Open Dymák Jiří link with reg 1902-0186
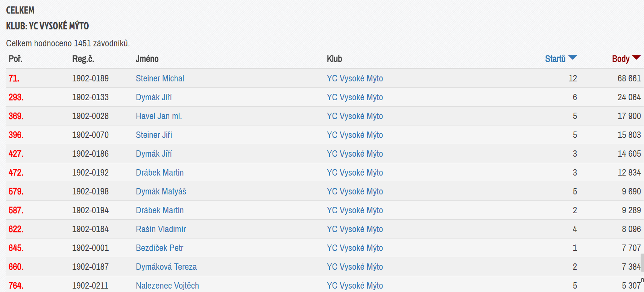The image size is (644, 292). [154, 154]
